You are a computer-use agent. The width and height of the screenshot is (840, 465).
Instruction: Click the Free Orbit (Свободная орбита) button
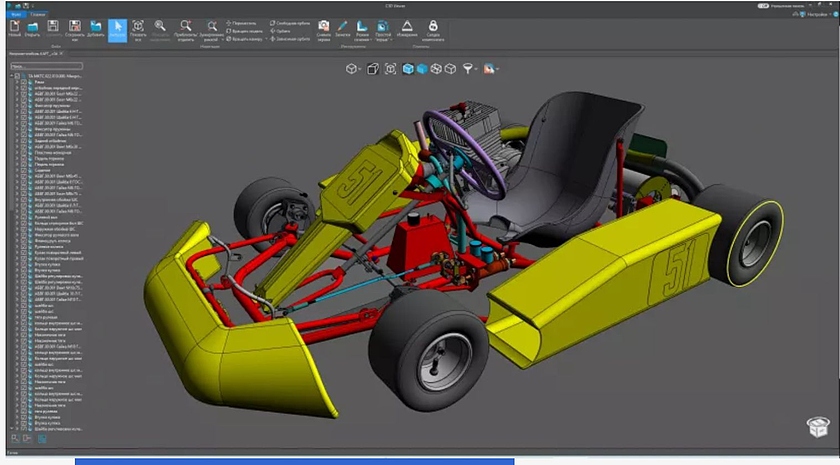click(288, 22)
